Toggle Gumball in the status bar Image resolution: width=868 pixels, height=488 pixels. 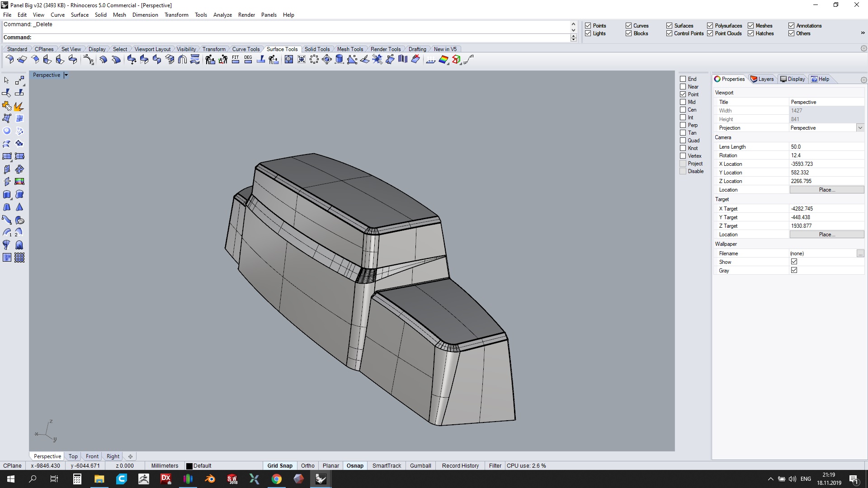point(420,466)
